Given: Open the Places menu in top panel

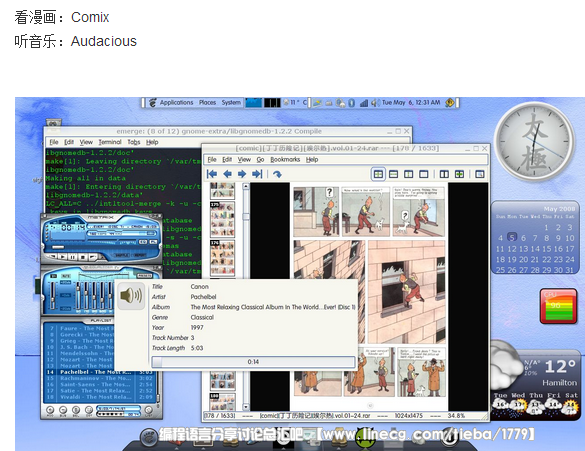Looking at the screenshot, I should click(x=207, y=102).
